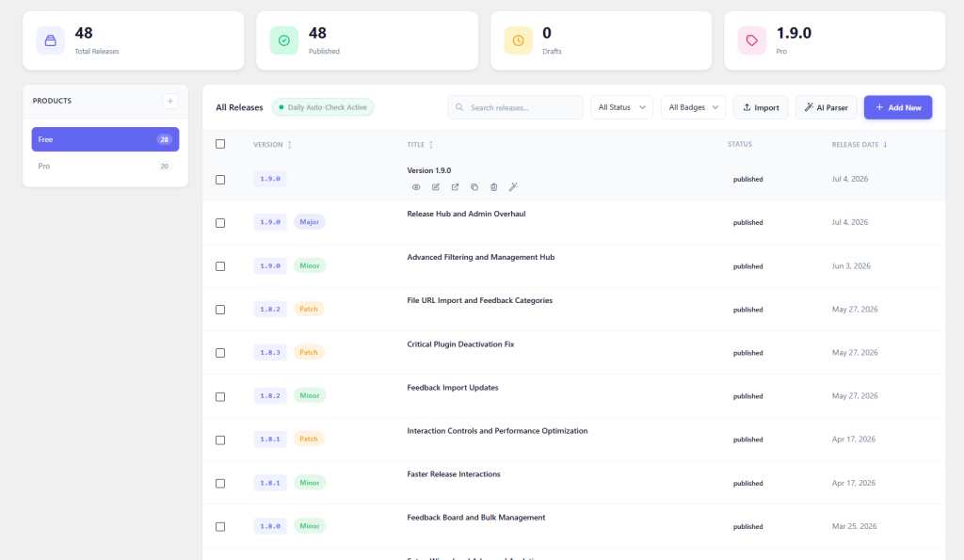The width and height of the screenshot is (964, 560).
Task: Click into the Search releases field
Action: [x=515, y=107]
